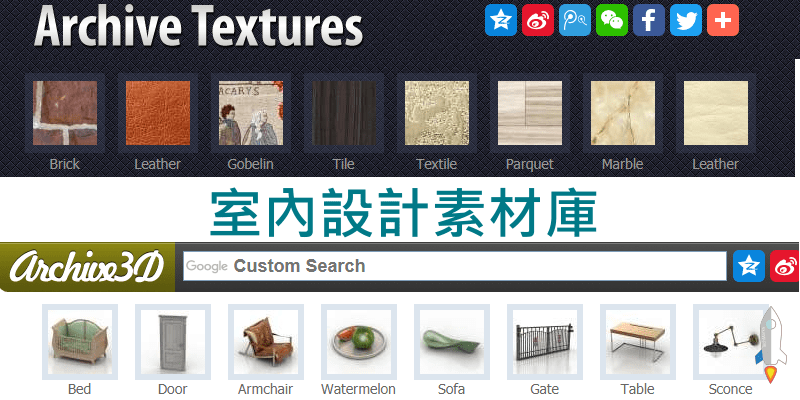This screenshot has width=800, height=400.
Task: Select the Armchair 3D model thumbnail
Action: [x=266, y=342]
